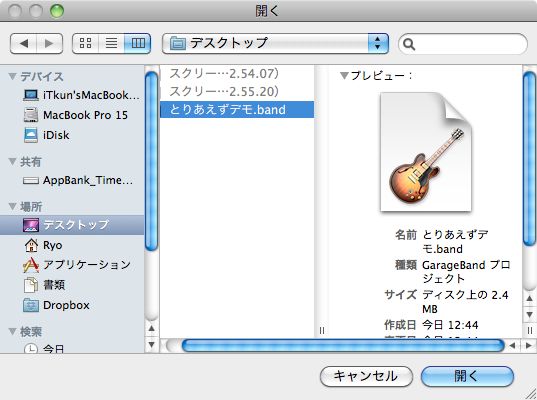
Task: Click the horizontal scrollbar thumb in browser
Action: coord(343,346)
